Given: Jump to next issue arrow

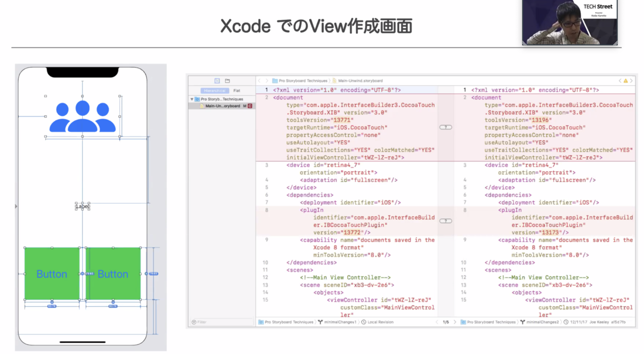Looking at the screenshot, I should [x=632, y=81].
